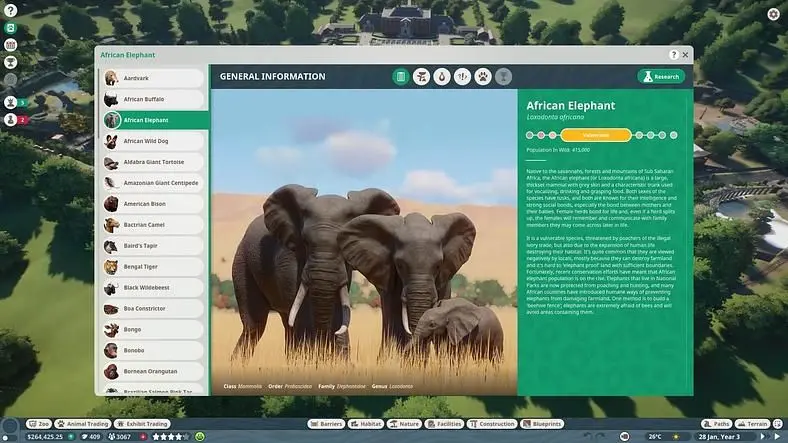The width and height of the screenshot is (788, 443).
Task: Open the trophy icon in left sidebar
Action: tap(10, 62)
